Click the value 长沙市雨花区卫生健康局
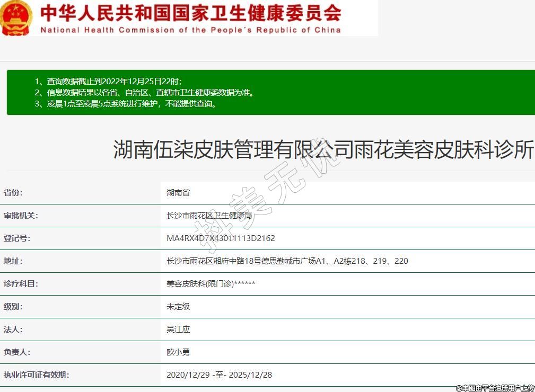Screen dimensions: 535x392 click(209, 216)
